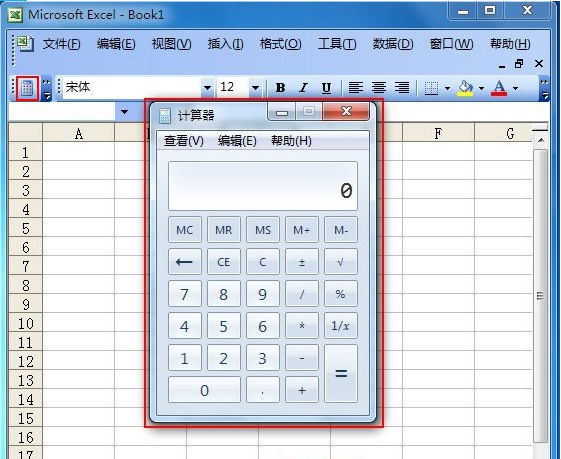Click the vertical scrollbar up arrow
This screenshot has height=459, width=561.
pyautogui.click(x=541, y=140)
